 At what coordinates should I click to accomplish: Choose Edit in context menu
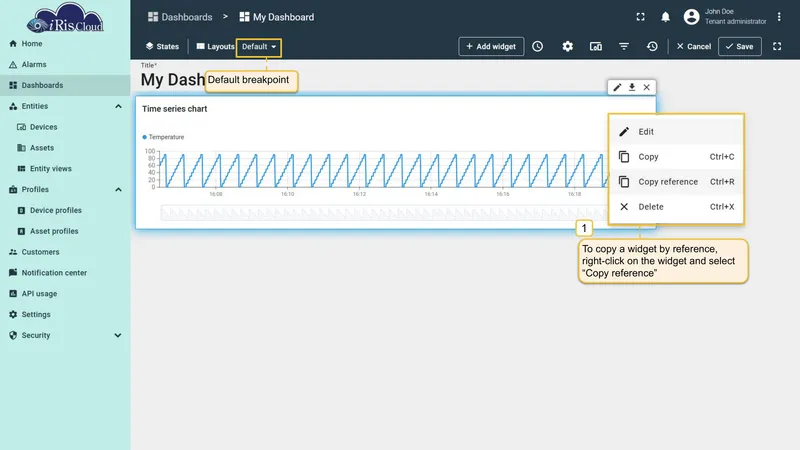tap(676, 132)
